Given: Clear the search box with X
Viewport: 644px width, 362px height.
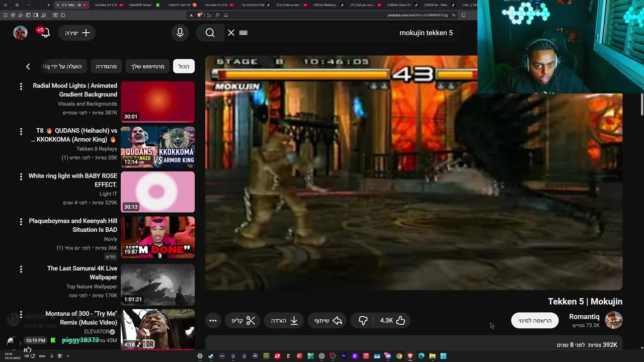Looking at the screenshot, I should (x=231, y=33).
